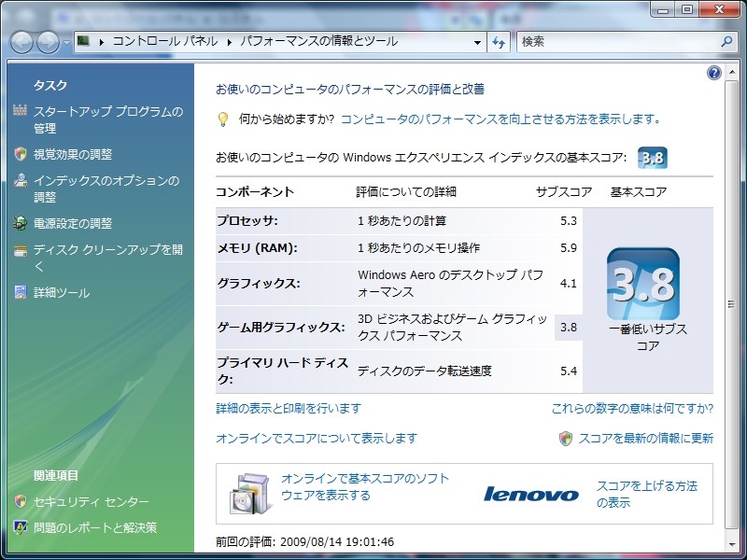
Task: Click the magnifying glass search icon
Action: pyautogui.click(x=726, y=42)
